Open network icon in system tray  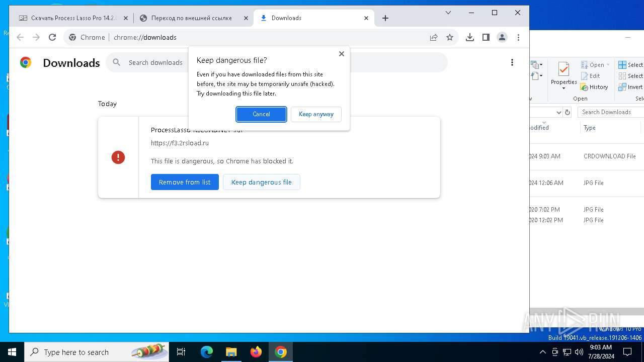(567, 352)
